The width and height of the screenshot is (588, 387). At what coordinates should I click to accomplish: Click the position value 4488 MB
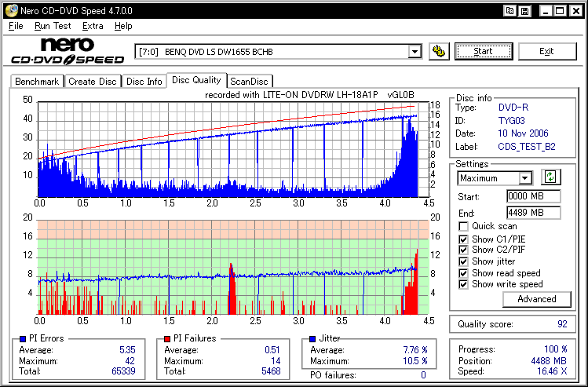pyautogui.click(x=549, y=361)
